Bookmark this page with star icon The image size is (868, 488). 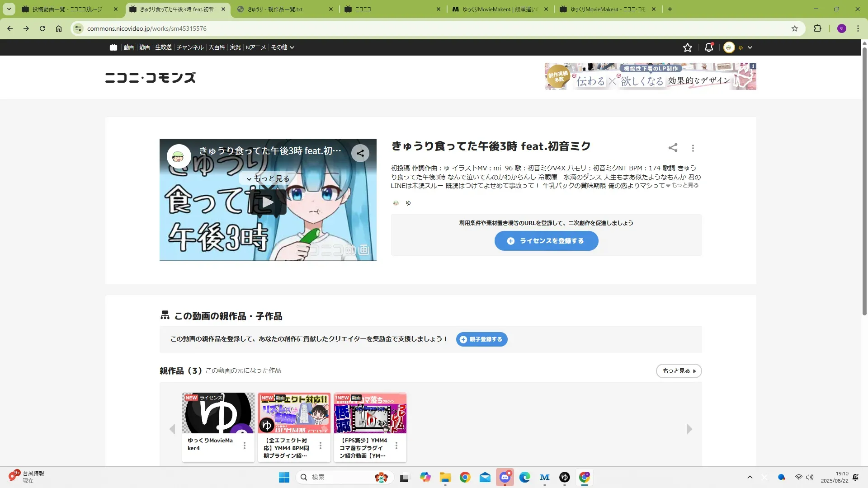coord(795,28)
